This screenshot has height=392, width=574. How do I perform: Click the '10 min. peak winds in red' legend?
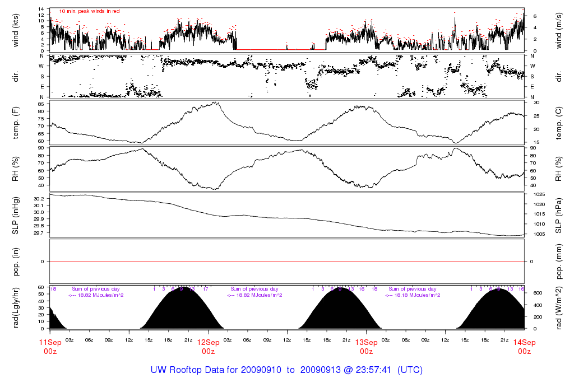coord(89,11)
